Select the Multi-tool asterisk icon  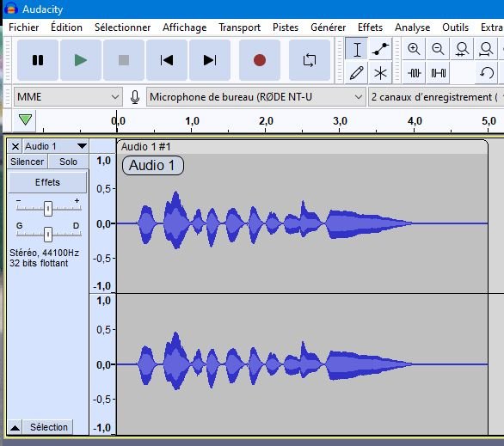(x=380, y=73)
